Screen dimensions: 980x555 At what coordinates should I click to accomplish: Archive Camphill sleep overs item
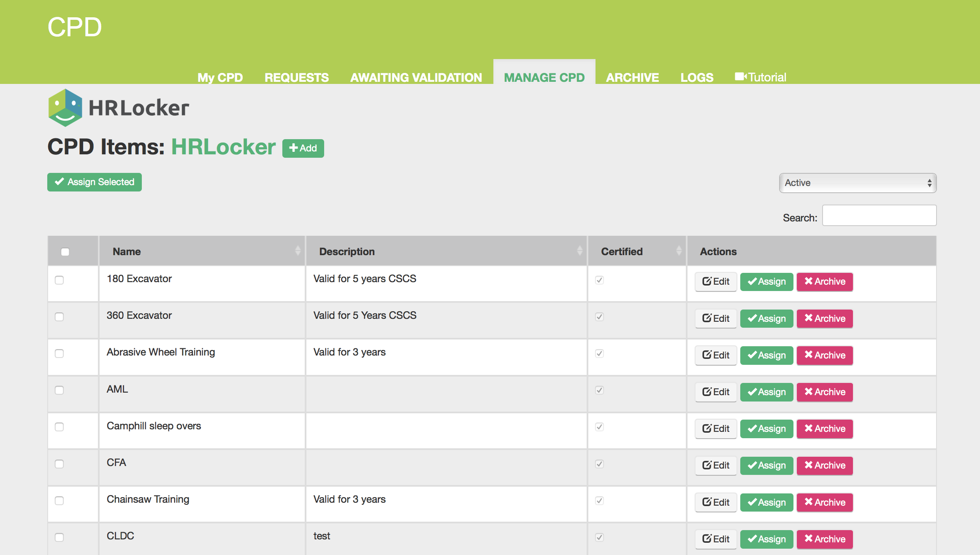(825, 428)
